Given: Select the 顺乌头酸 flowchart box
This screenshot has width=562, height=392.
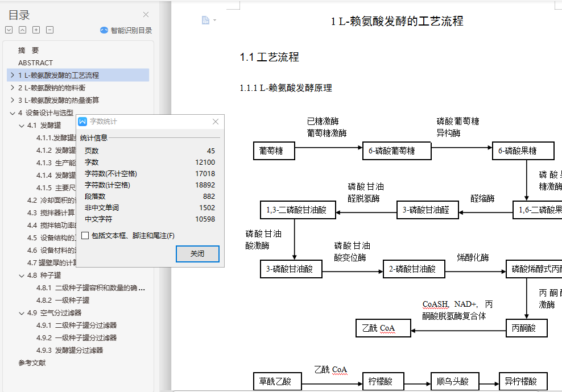Looking at the screenshot, I should tap(455, 381).
